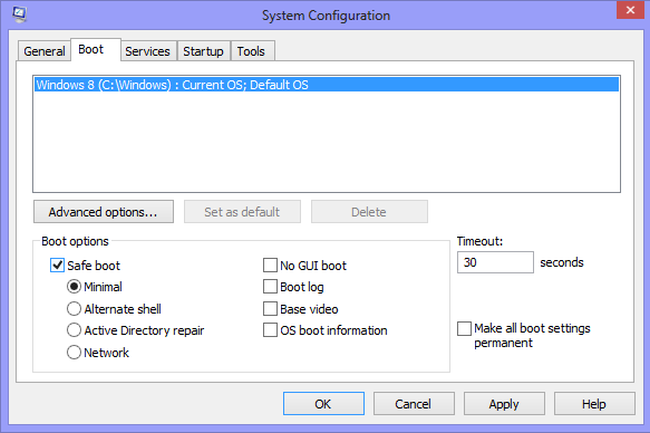
Task: Confirm with the OK button
Action: 323,404
